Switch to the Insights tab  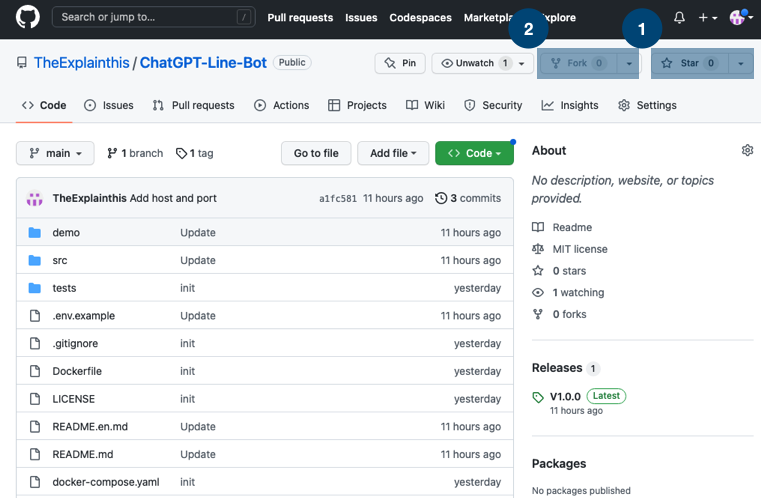(570, 105)
